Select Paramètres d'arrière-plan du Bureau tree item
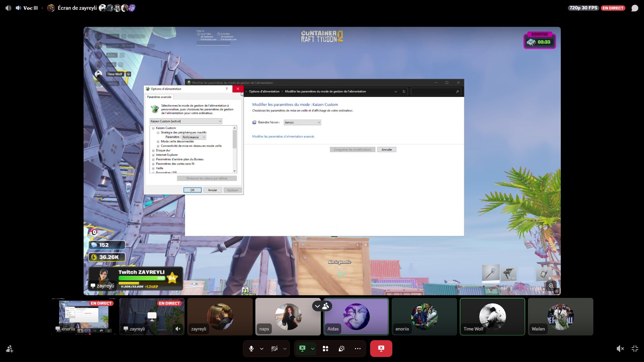 point(180,159)
